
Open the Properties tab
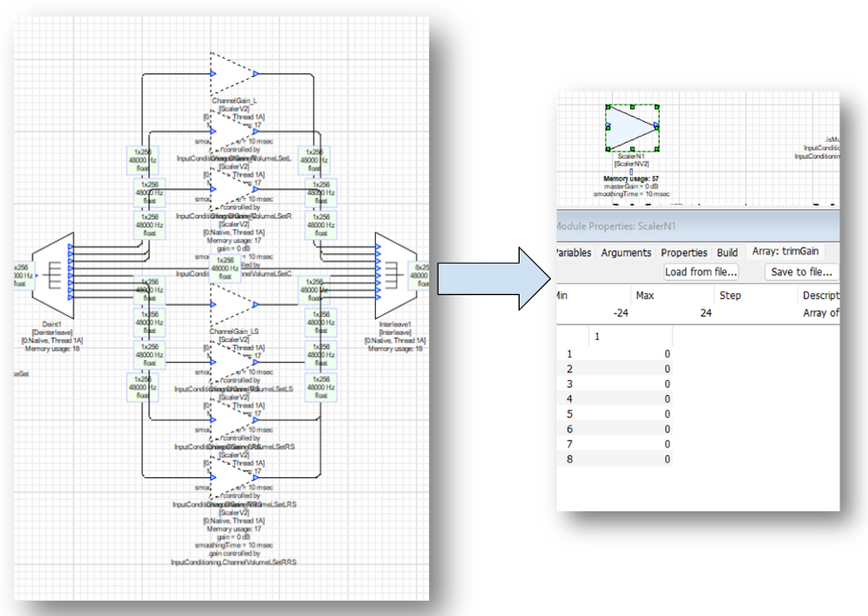[683, 252]
